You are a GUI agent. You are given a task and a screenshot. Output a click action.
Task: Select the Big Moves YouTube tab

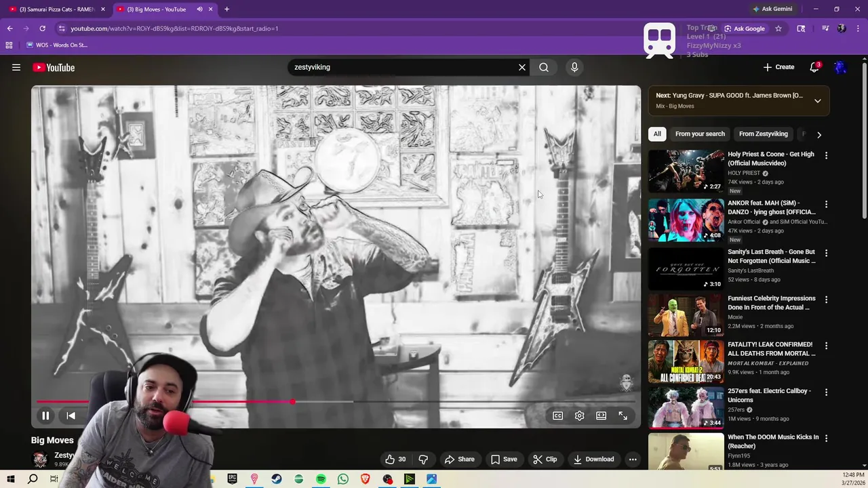(156, 9)
